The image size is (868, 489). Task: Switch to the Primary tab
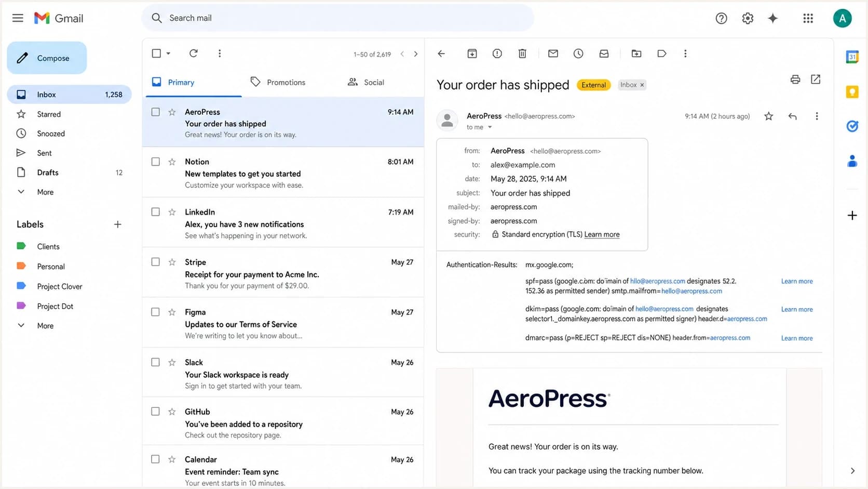pyautogui.click(x=193, y=82)
